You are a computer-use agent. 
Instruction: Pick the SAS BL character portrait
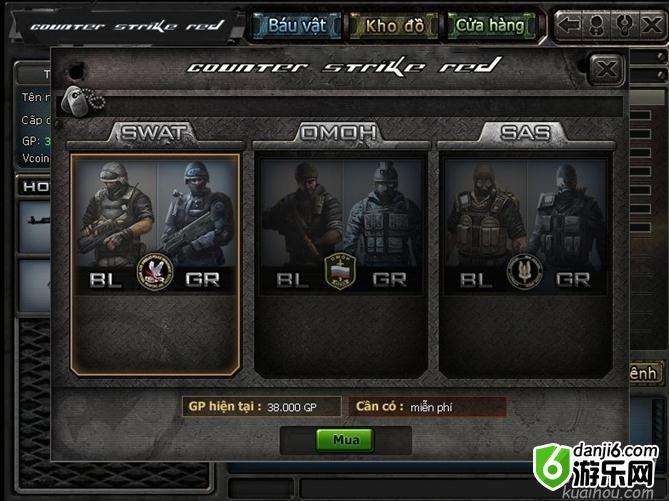486,213
